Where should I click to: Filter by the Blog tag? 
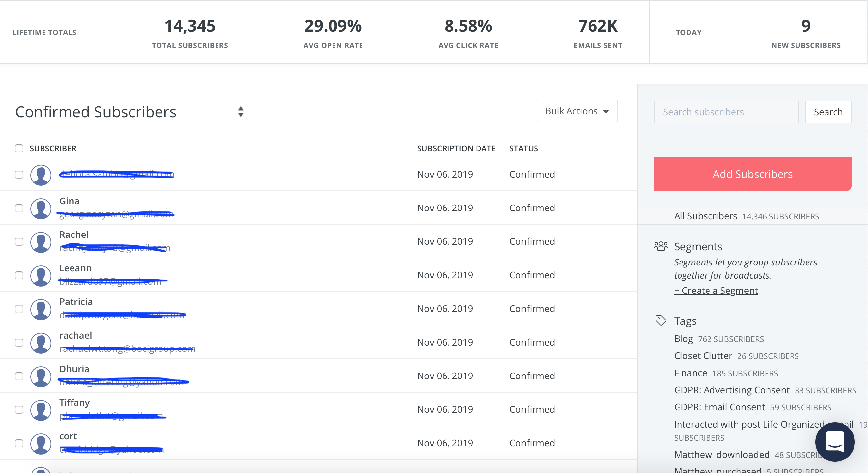tap(683, 339)
